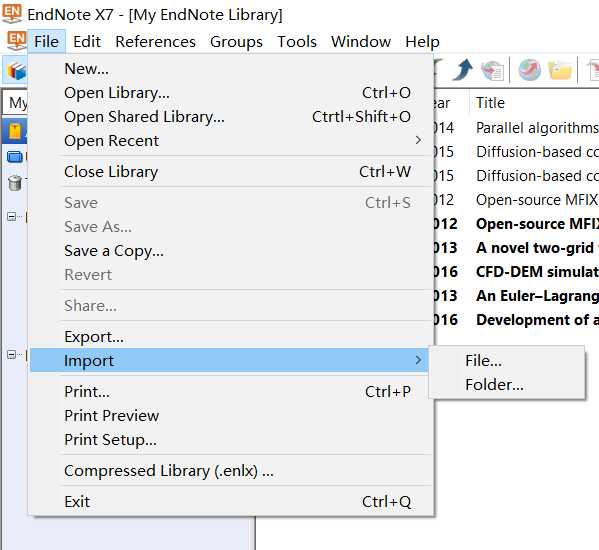Expand the Open Recent submenu
The height and width of the screenshot is (550, 599).
(232, 141)
